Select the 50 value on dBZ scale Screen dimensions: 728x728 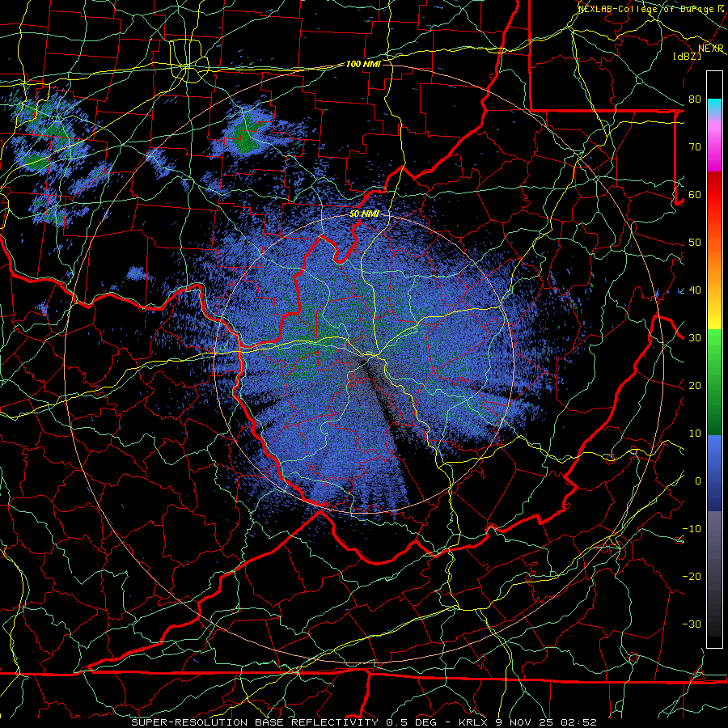coord(695,243)
